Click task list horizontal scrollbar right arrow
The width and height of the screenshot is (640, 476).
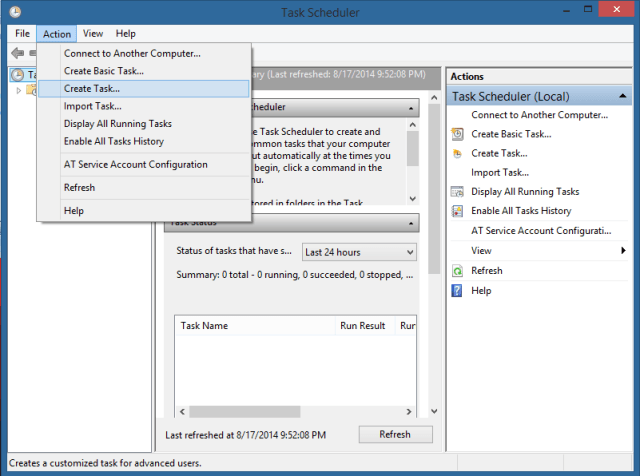(x=409, y=412)
